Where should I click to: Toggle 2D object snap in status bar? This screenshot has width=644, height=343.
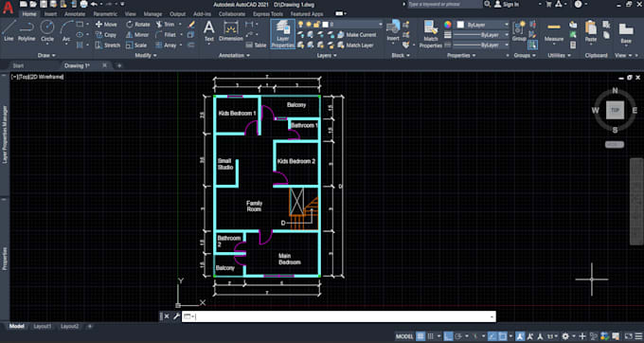click(x=502, y=336)
